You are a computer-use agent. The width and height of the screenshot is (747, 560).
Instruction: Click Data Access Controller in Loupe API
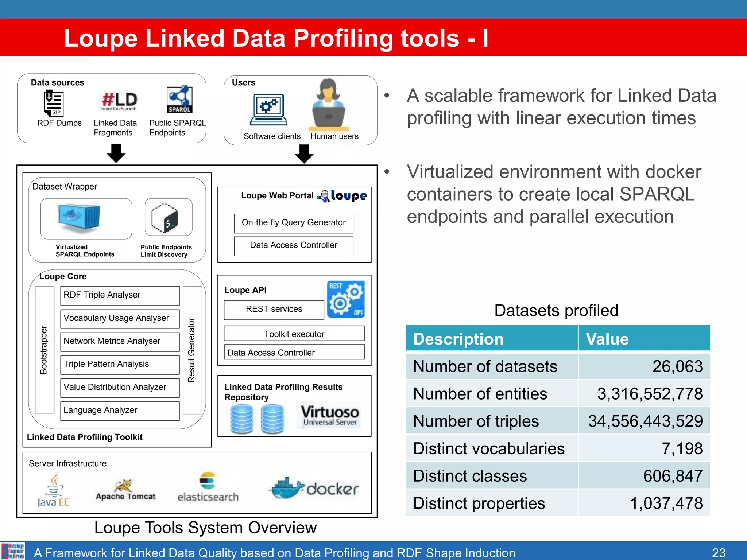click(x=294, y=352)
